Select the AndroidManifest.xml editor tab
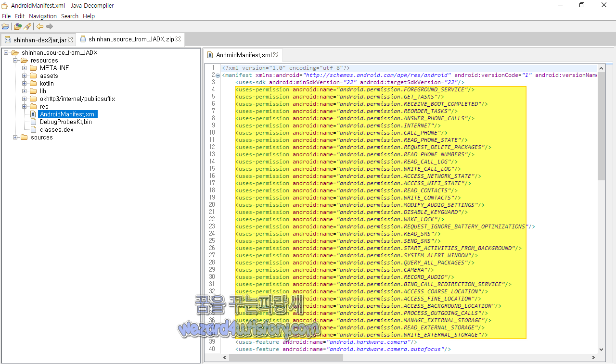Viewport: 616px width, 364px height. 243,55
